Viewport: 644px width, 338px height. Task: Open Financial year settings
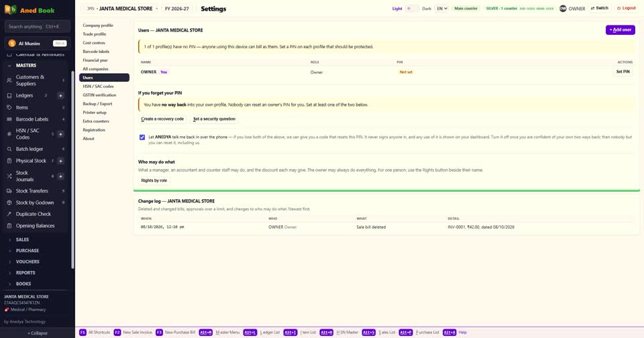[x=104, y=60]
